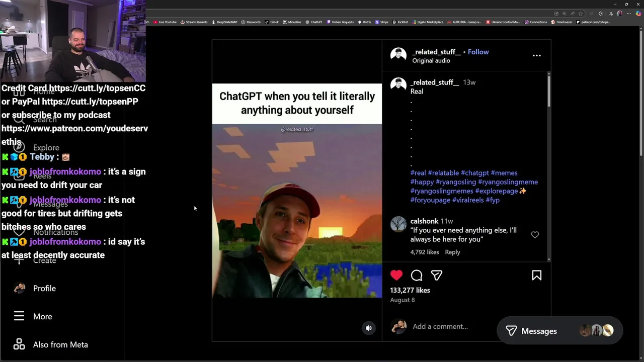Screen dimensions: 644x362
Task: Open browser apps grid icon in address bar
Action: pyautogui.click(x=556, y=14)
